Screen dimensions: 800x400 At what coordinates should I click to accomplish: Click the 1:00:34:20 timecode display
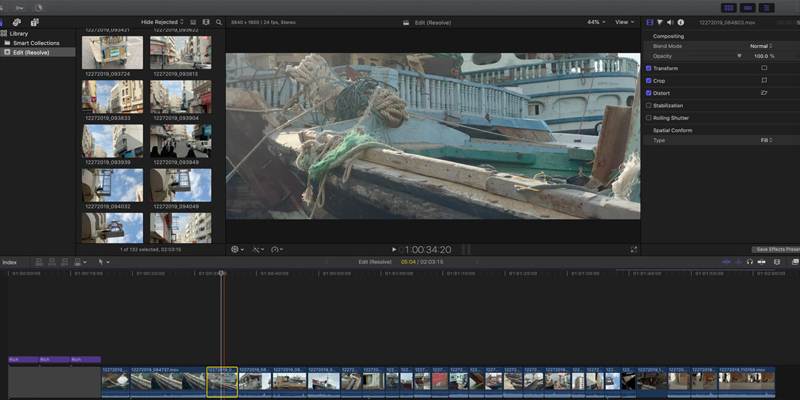click(428, 249)
